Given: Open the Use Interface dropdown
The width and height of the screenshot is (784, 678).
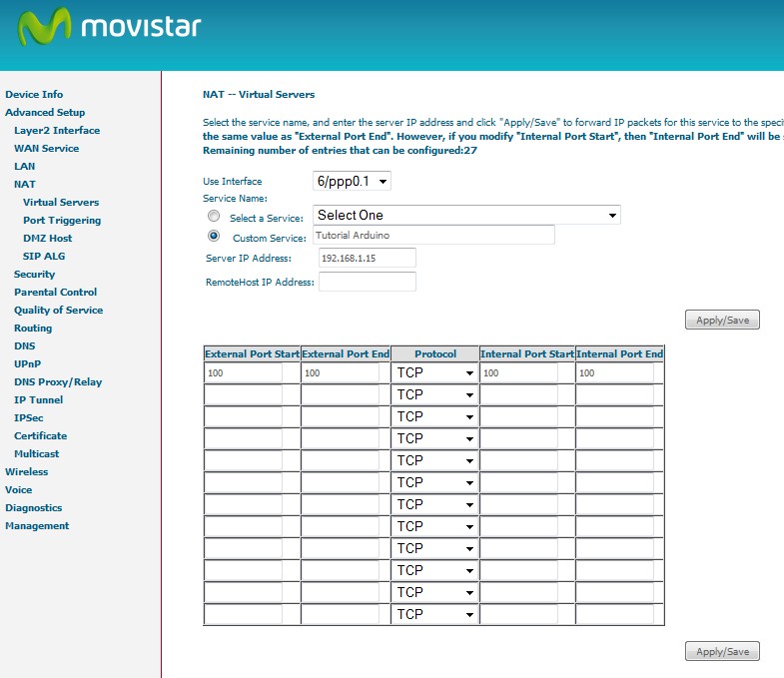Looking at the screenshot, I should (352, 181).
